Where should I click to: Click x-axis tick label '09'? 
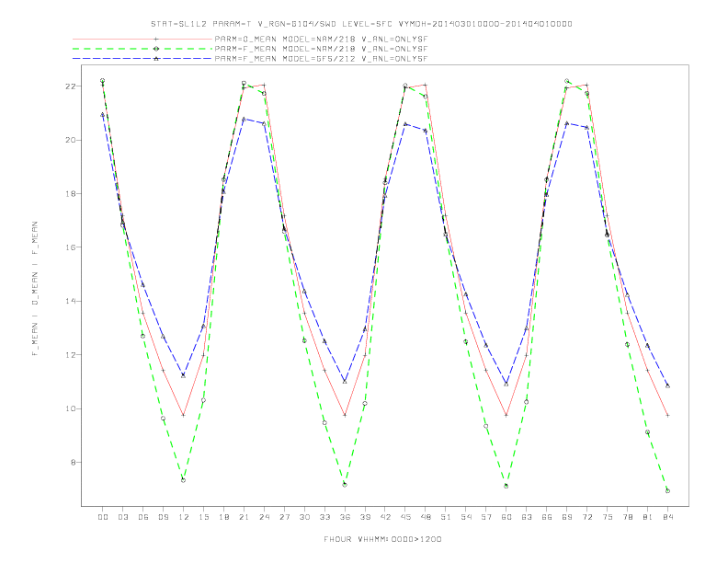click(164, 517)
